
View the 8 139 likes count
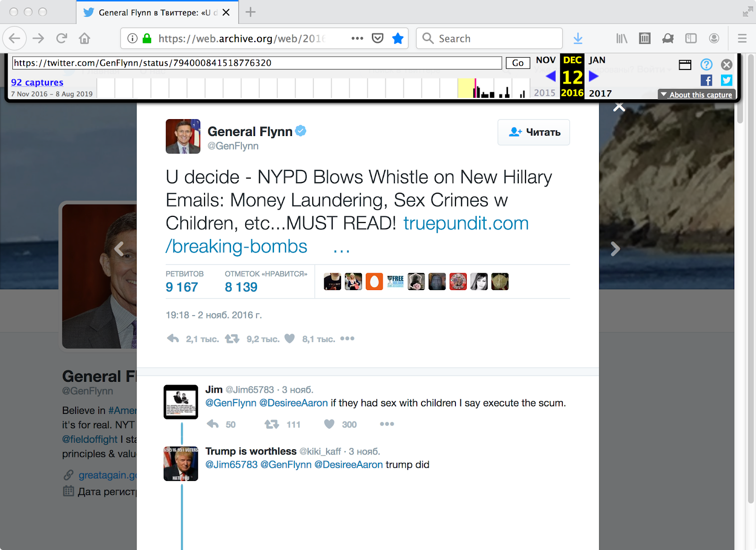point(241,287)
